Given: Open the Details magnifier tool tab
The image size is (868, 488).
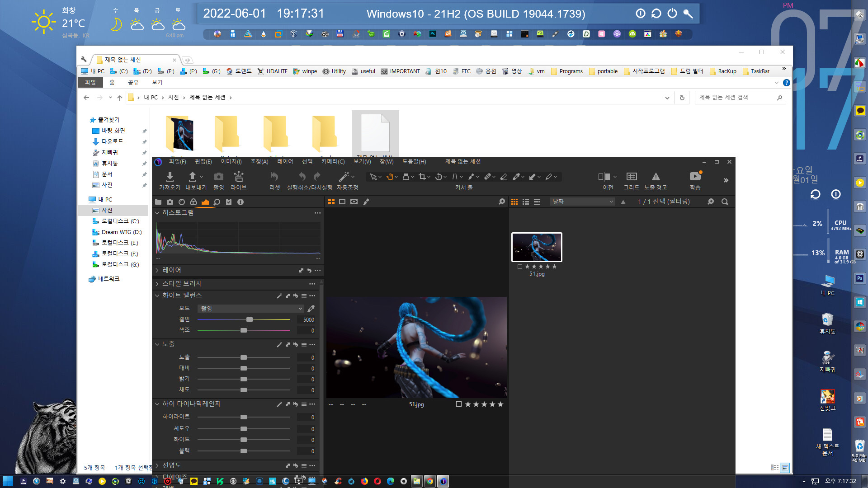Looking at the screenshot, I should click(x=217, y=202).
